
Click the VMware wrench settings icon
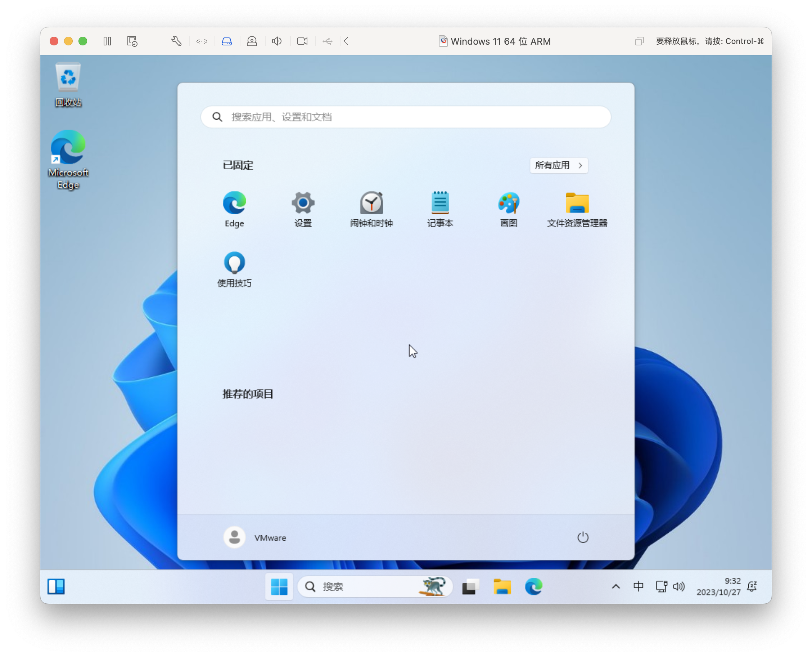coord(176,41)
